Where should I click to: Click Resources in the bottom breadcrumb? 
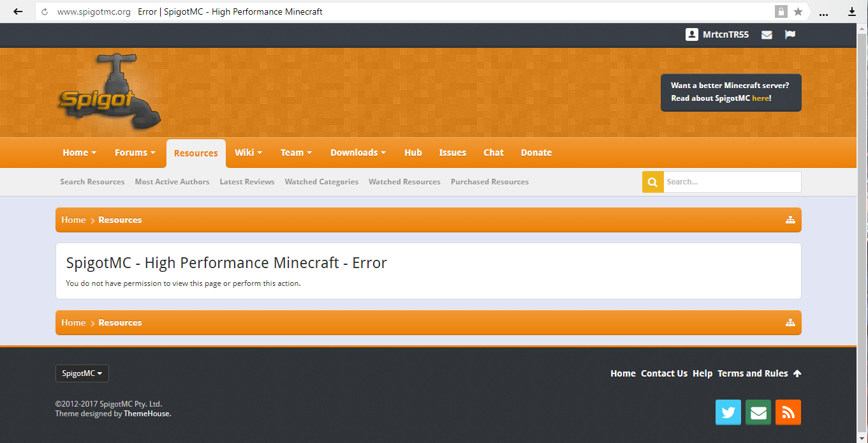[120, 322]
